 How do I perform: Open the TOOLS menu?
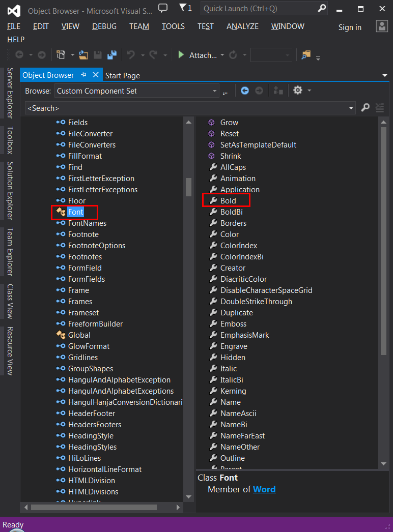173,26
